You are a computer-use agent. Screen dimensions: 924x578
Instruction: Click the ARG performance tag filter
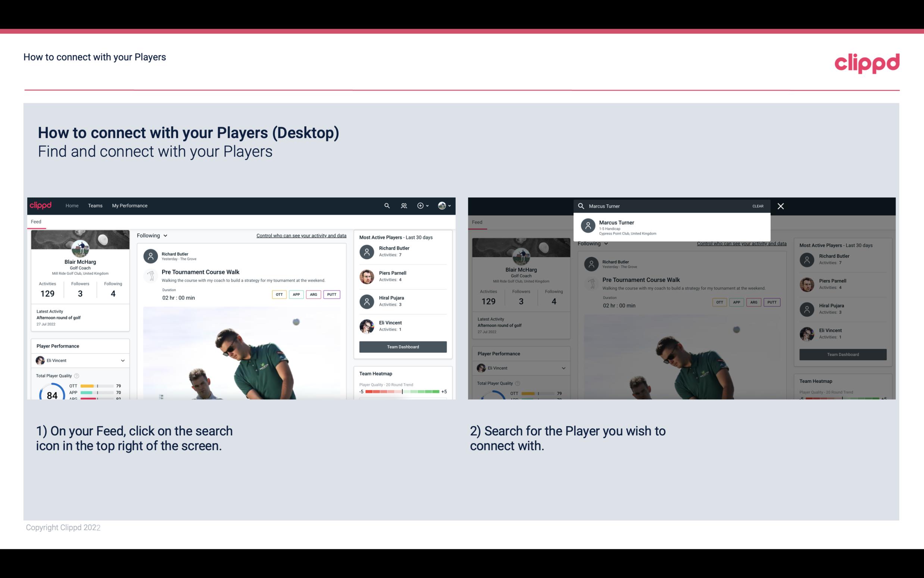(x=313, y=294)
